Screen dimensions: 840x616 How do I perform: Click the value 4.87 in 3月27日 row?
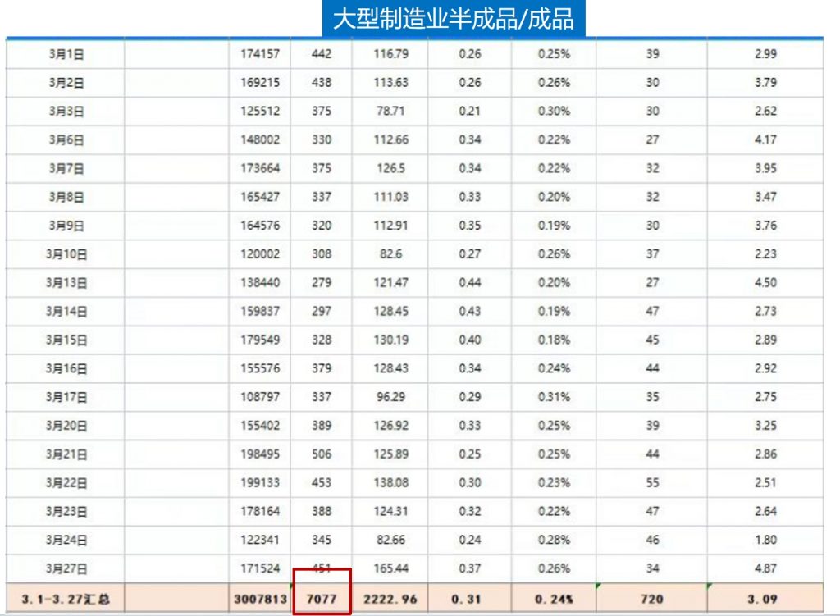pyautogui.click(x=765, y=568)
